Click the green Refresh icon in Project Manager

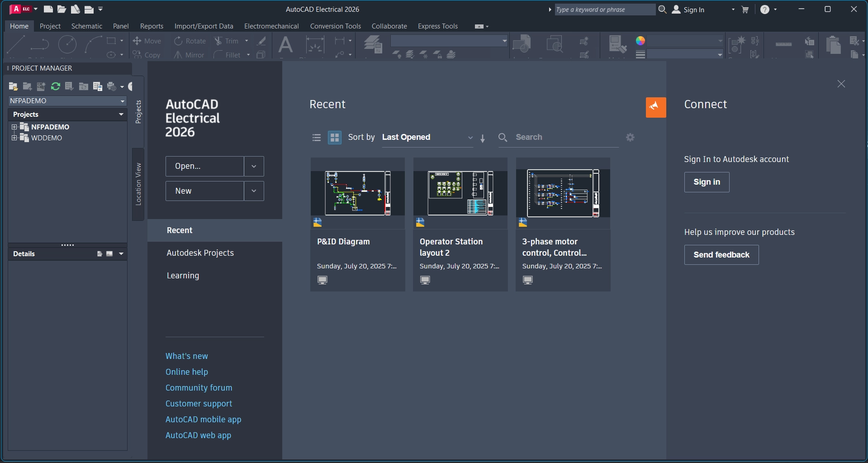click(55, 86)
